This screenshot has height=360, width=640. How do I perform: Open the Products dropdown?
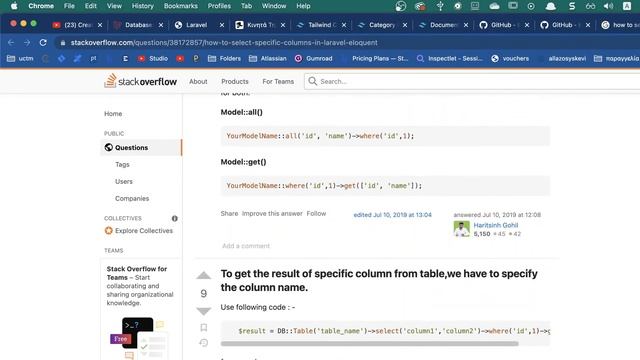click(x=235, y=81)
